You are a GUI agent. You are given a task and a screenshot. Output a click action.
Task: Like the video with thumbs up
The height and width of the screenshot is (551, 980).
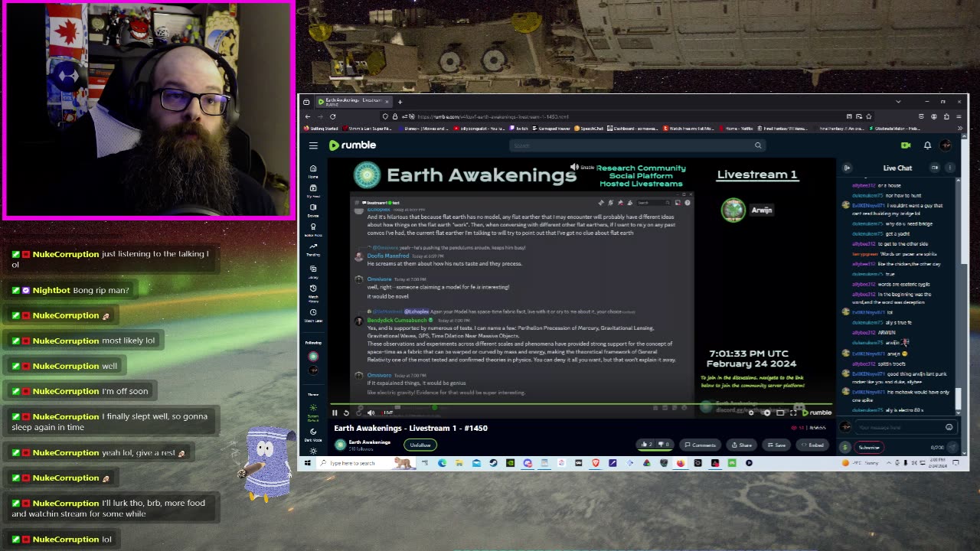point(647,445)
